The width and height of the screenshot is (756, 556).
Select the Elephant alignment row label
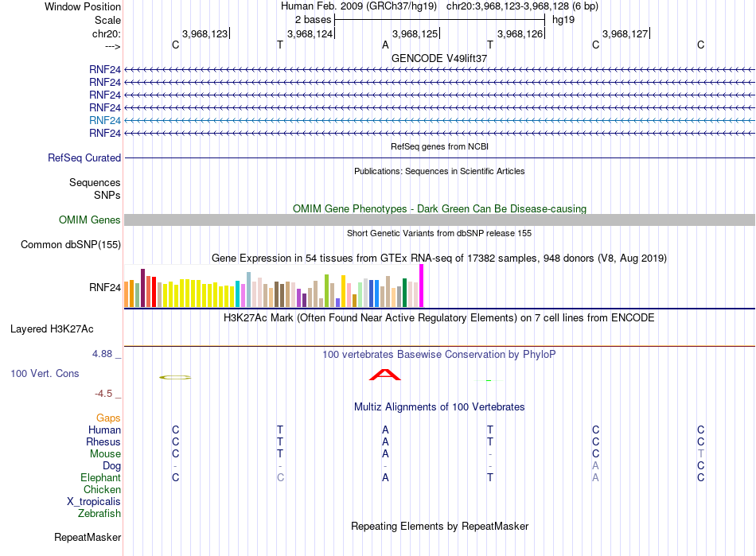point(100,477)
